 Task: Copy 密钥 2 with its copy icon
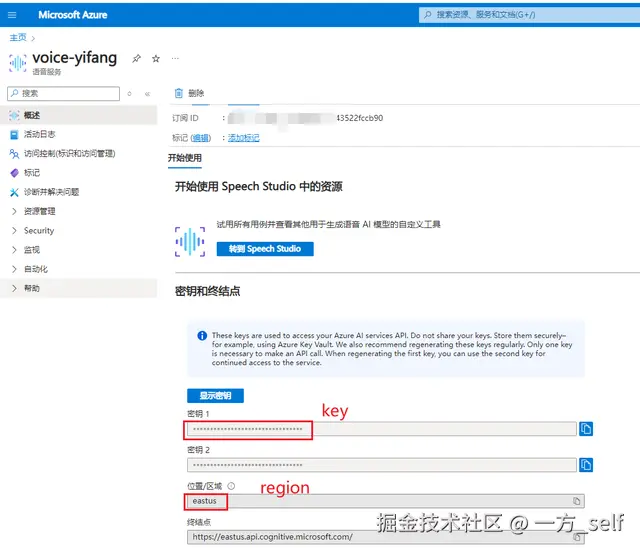(586, 465)
